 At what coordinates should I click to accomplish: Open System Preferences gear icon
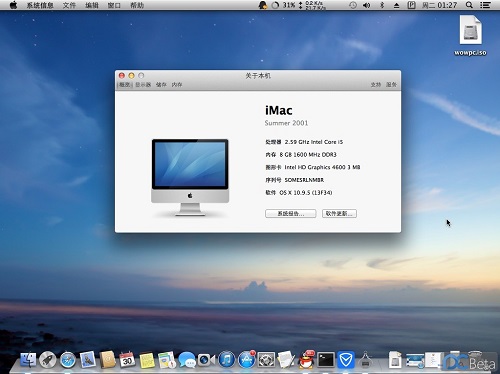[266, 360]
